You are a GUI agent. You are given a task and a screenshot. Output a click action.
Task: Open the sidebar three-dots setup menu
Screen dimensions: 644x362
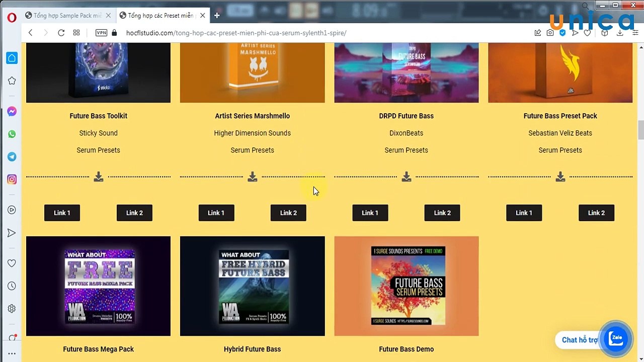tap(12, 353)
